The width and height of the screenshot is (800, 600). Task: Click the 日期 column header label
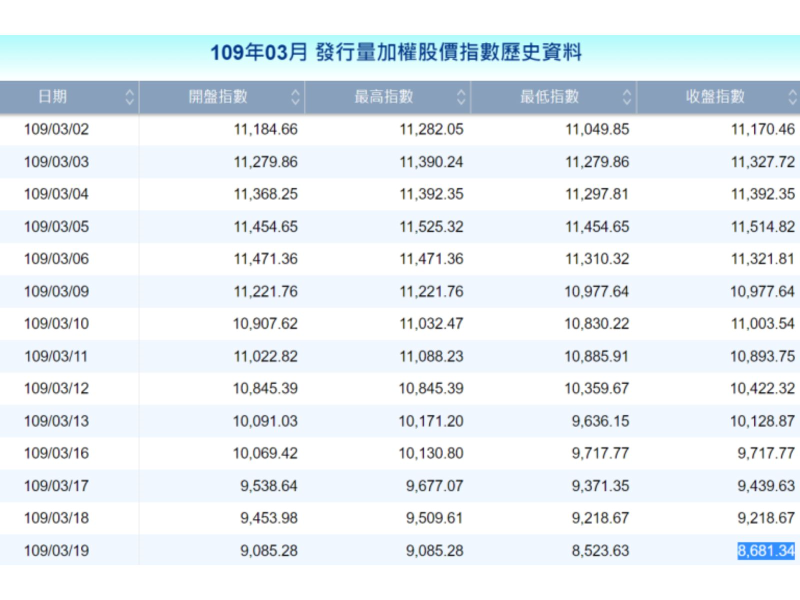(53, 97)
